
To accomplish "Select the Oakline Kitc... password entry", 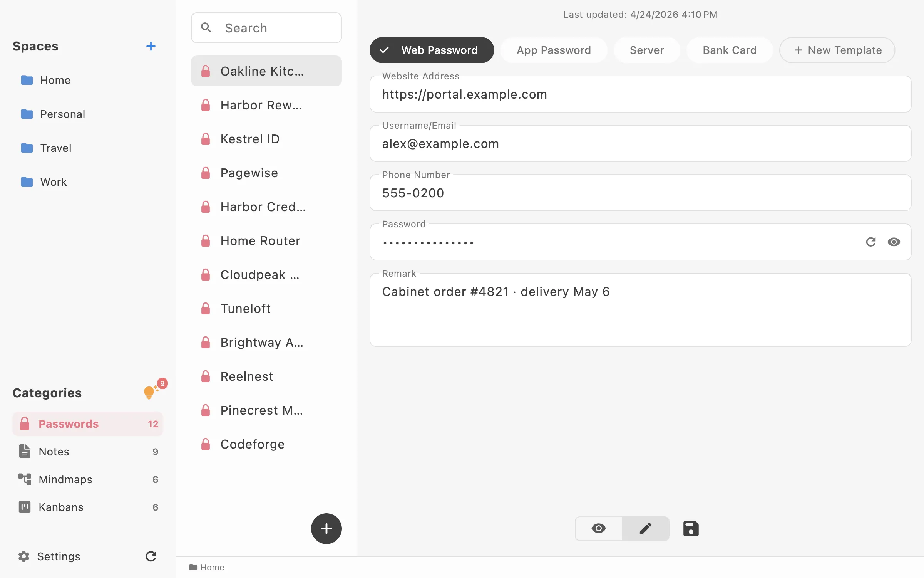I will pos(266,71).
